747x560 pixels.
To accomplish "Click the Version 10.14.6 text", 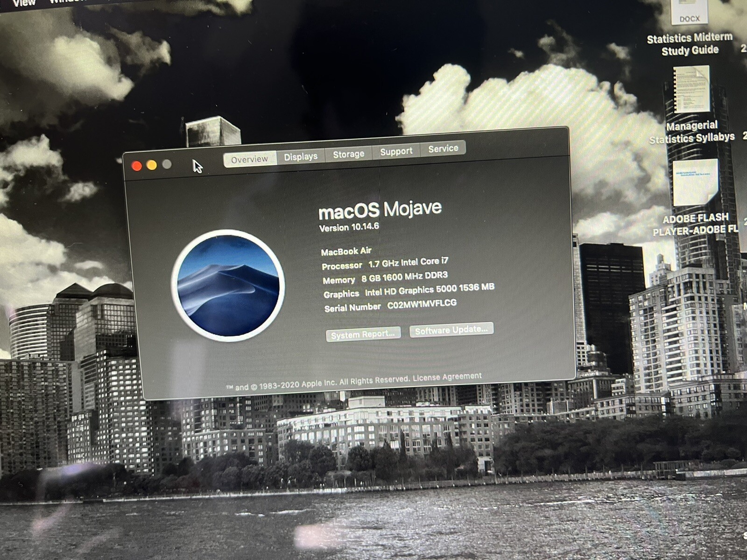I will click(349, 227).
